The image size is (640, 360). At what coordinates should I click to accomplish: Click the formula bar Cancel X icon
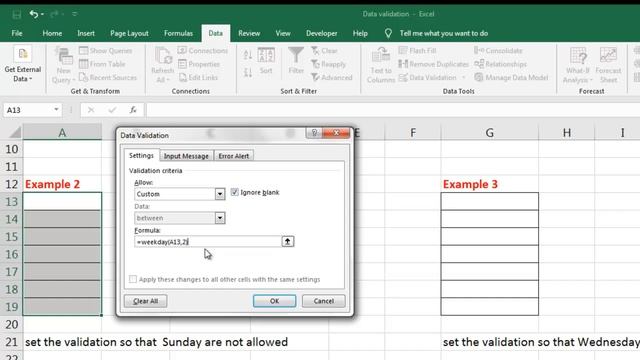click(x=91, y=110)
